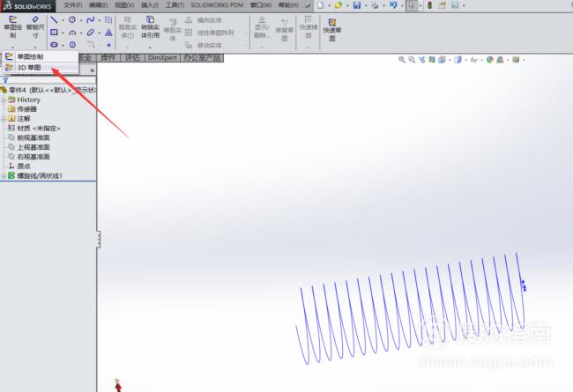Click Zoom to Area magnifier icon
The width and height of the screenshot is (573, 392).
(x=412, y=60)
